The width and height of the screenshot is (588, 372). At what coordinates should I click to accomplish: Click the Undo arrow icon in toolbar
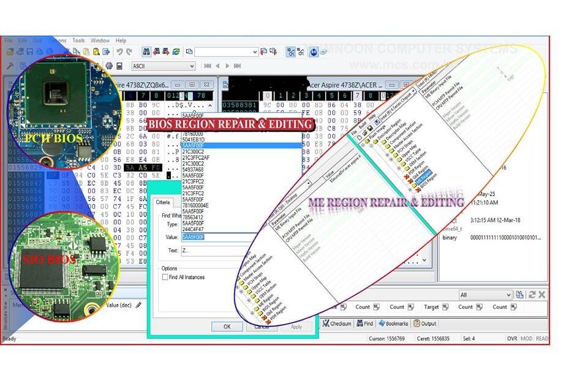[119, 52]
